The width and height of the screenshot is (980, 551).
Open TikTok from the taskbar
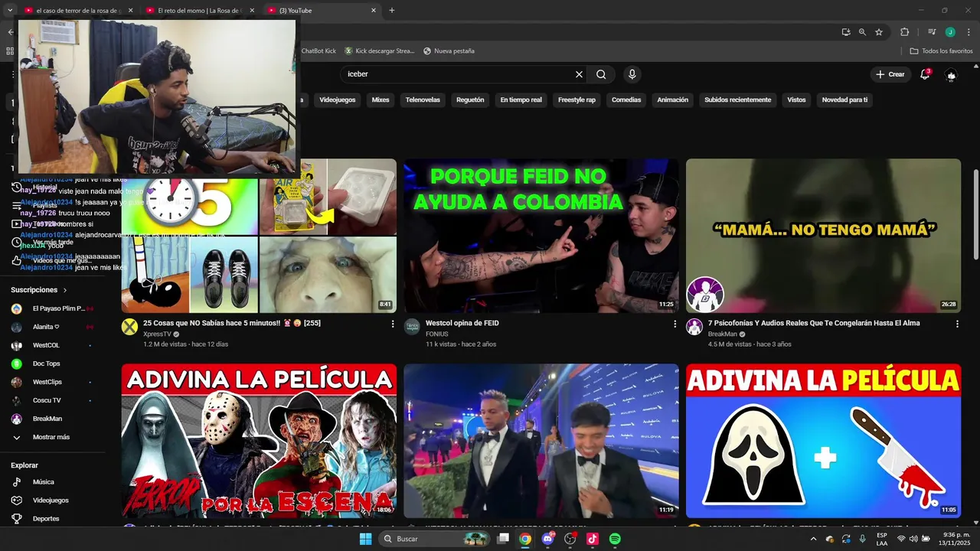coord(593,539)
